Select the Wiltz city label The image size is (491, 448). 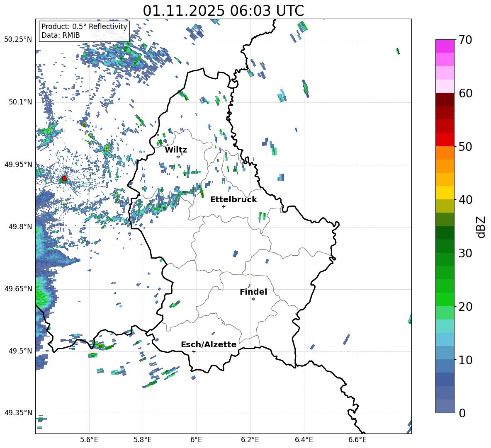[176, 150]
